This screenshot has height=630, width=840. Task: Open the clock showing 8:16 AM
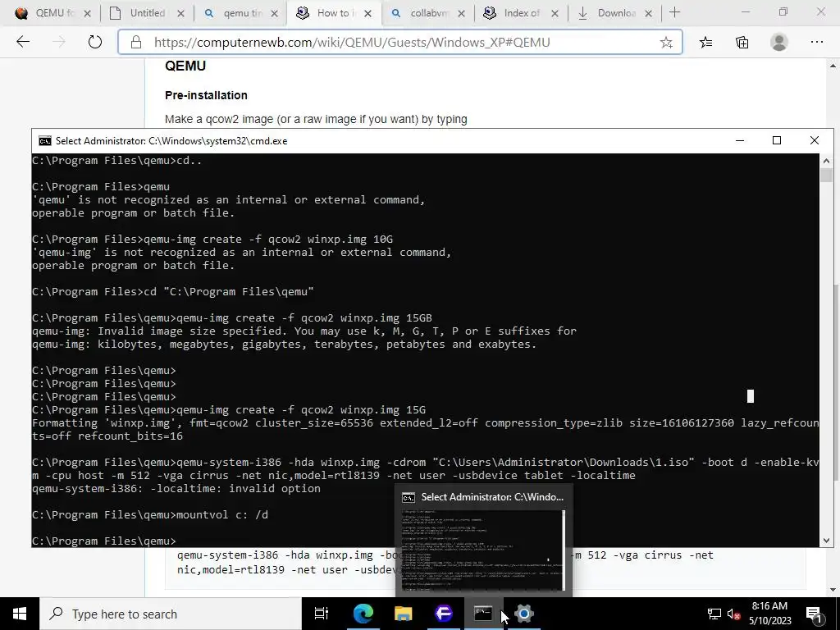tap(769, 606)
